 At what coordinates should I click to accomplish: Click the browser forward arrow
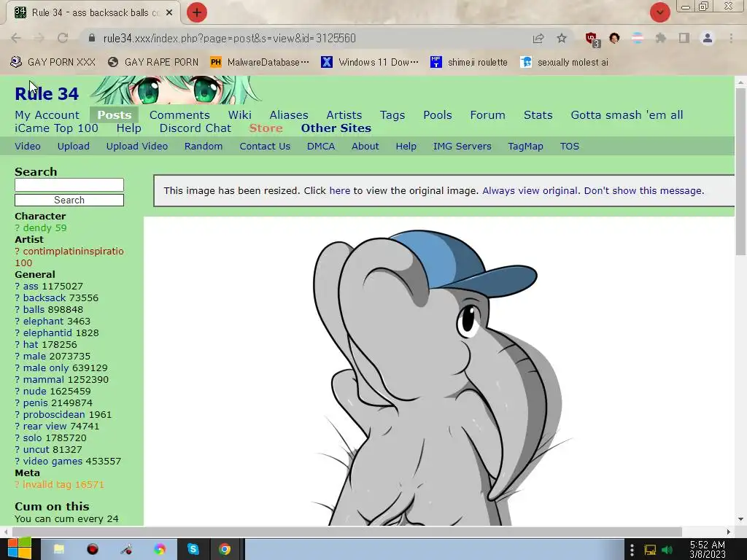39,38
